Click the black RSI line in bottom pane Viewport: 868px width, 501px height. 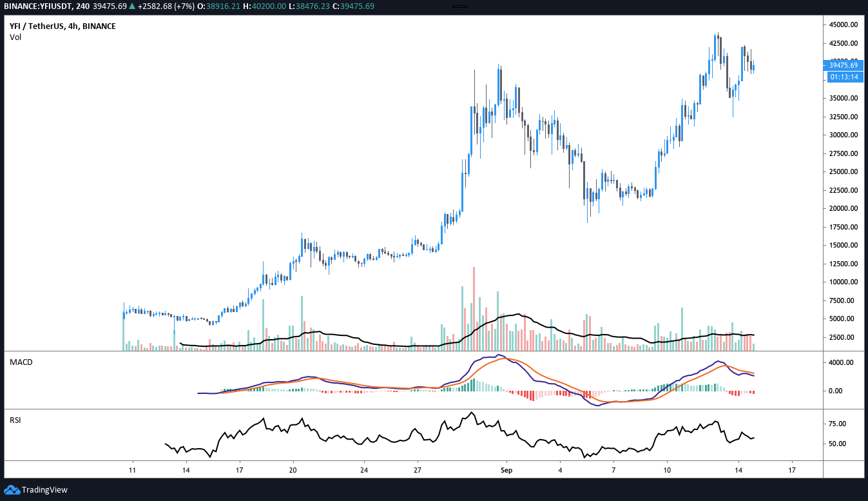(387, 438)
